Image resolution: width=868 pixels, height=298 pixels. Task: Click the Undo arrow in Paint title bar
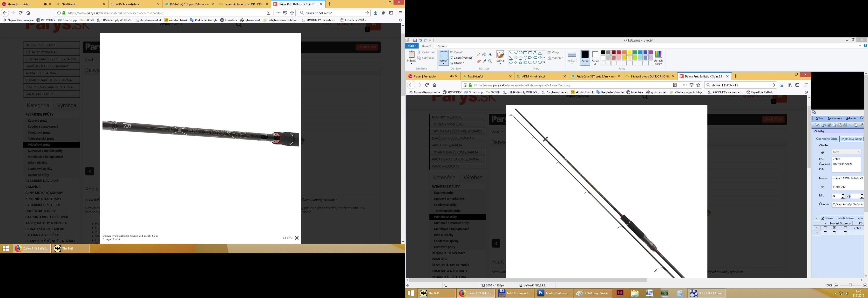coord(420,41)
